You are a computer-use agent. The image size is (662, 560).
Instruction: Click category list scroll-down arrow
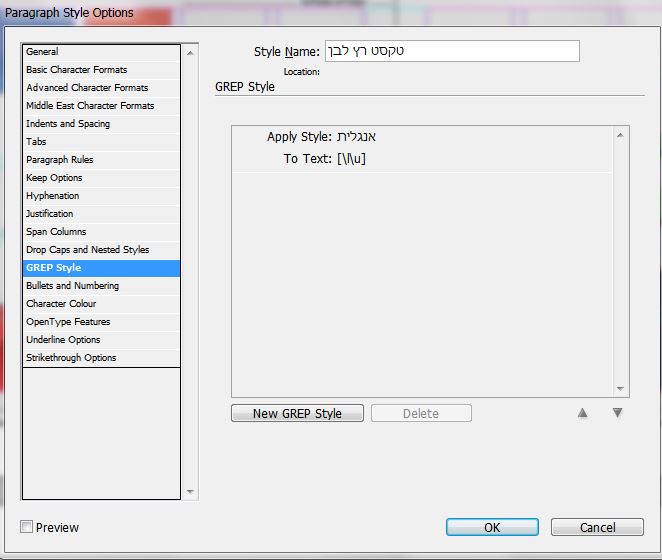pos(190,492)
